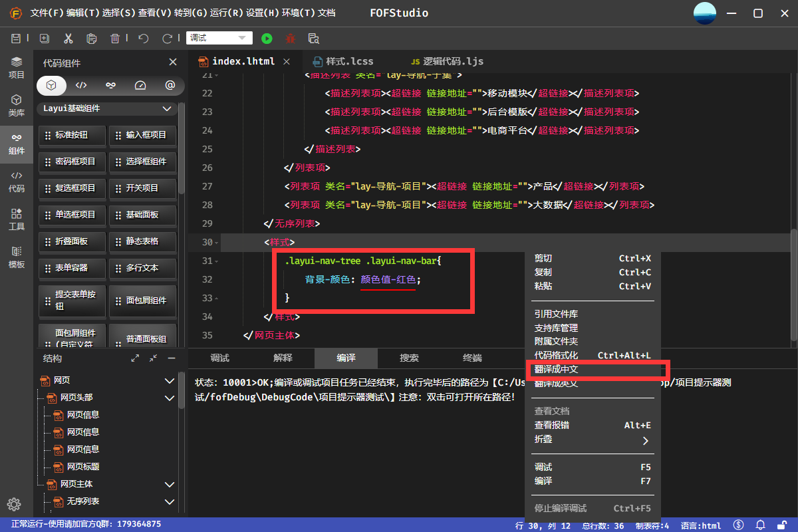Click the Undo arrow icon
Screen dimensions: 798x532
(x=143, y=39)
